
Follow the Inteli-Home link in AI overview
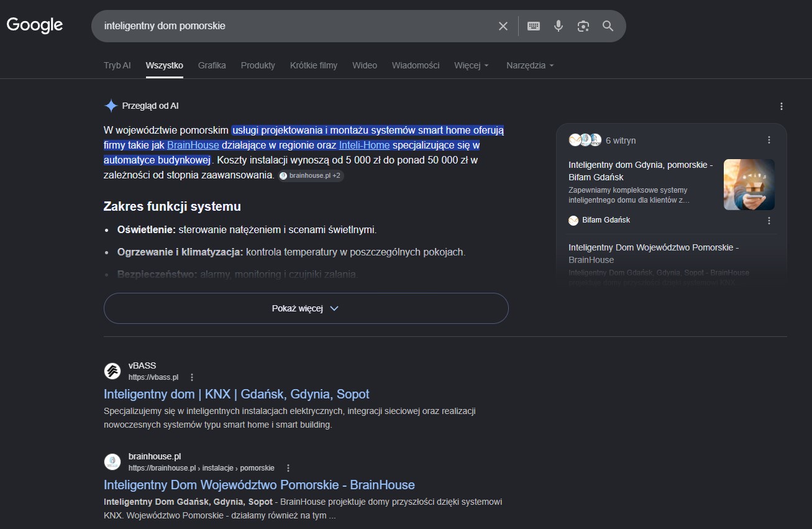tap(364, 145)
